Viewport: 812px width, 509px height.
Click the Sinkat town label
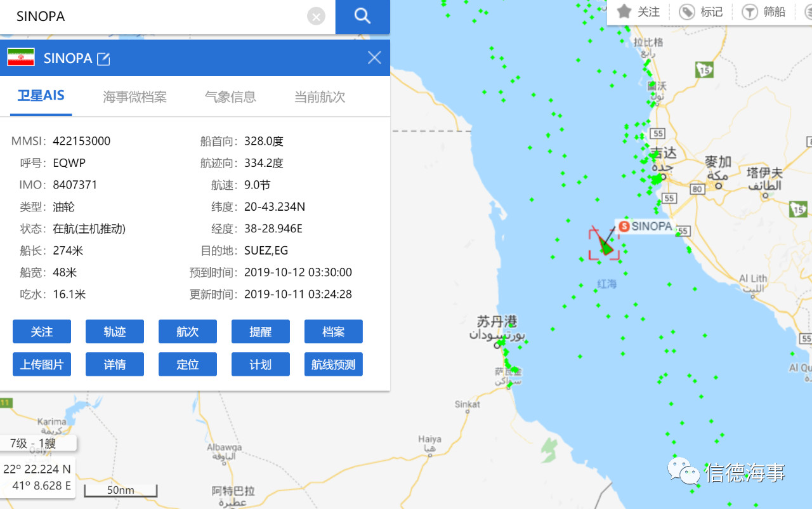point(468,404)
